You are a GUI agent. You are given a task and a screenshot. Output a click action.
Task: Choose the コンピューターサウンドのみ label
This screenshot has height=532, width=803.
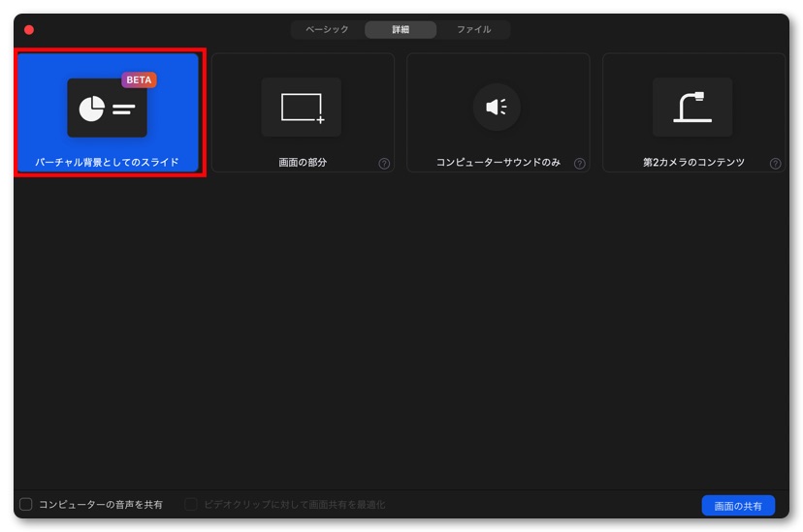click(x=498, y=163)
